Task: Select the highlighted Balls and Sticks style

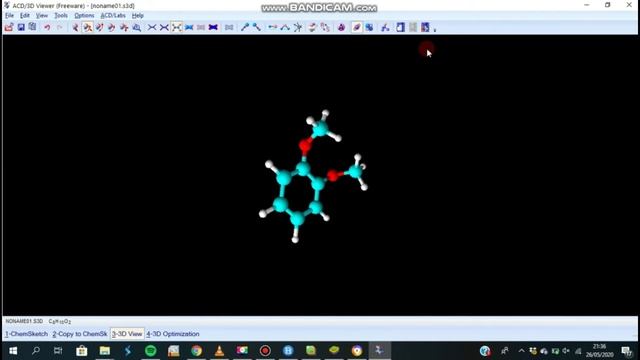Action: point(176,27)
